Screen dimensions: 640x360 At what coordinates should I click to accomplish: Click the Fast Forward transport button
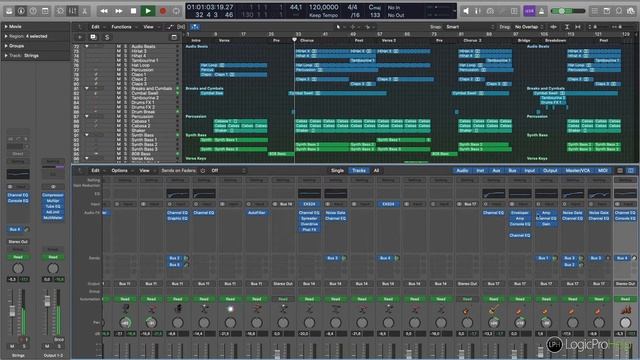tap(119, 11)
